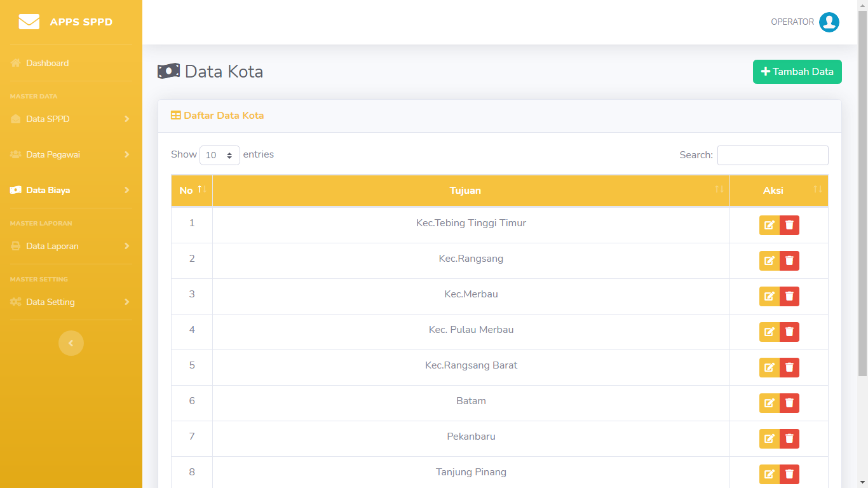Edit the Kec.Rangsang Barat row

click(770, 367)
